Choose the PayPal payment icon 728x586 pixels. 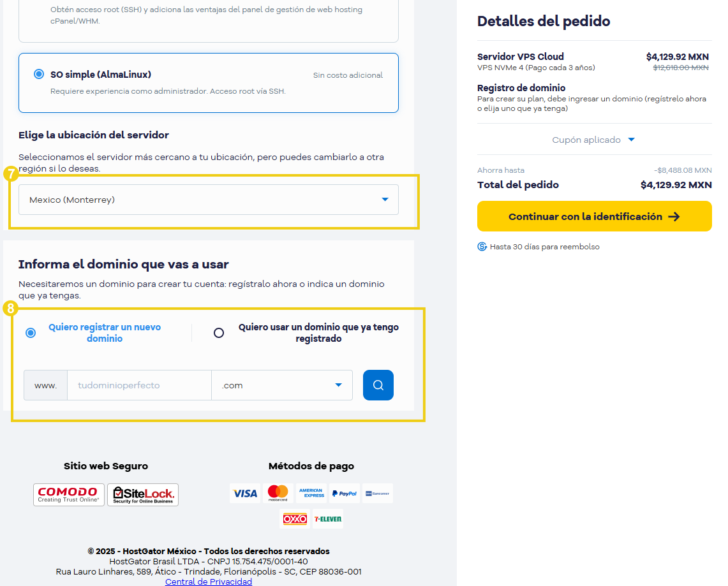pyautogui.click(x=345, y=492)
